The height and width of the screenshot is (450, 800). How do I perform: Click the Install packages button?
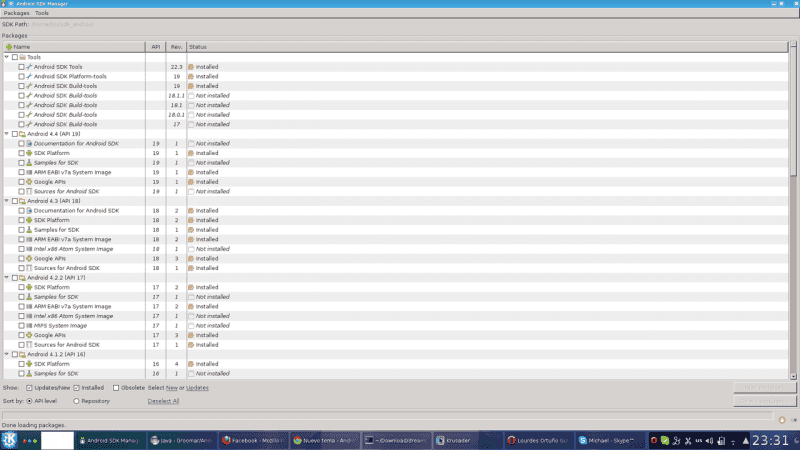(764, 388)
